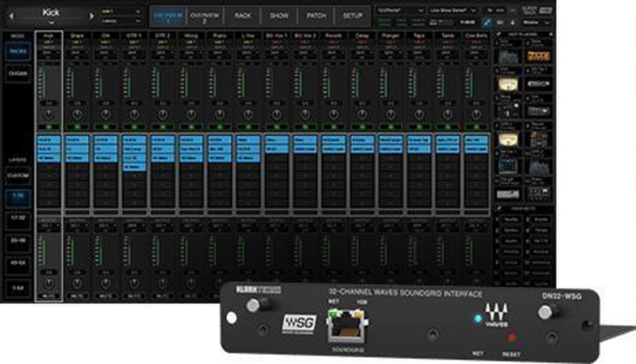
Task: Select the third plugin in Piano rack
Action: click(x=219, y=158)
